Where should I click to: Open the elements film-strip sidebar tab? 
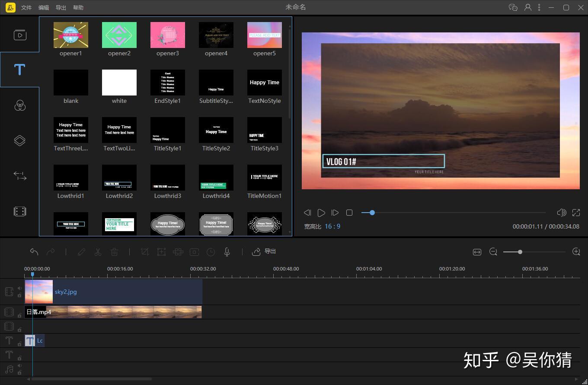(x=20, y=211)
